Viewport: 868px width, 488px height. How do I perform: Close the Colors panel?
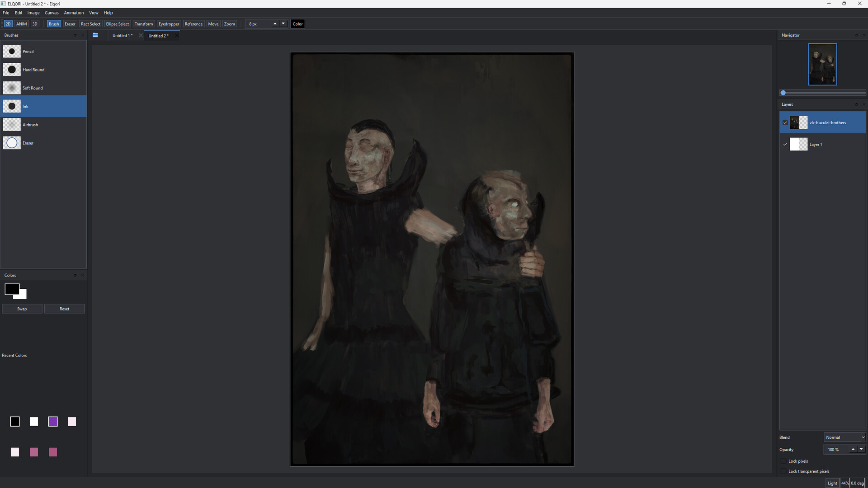click(x=82, y=275)
